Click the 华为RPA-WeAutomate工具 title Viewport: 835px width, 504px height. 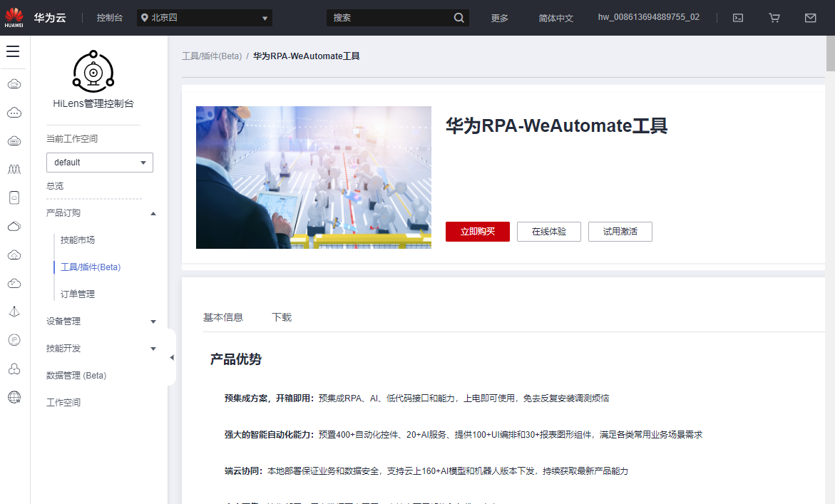(556, 125)
